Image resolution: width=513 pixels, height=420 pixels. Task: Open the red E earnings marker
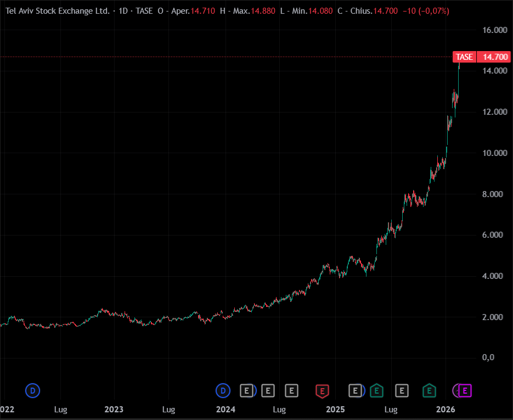coord(323,391)
